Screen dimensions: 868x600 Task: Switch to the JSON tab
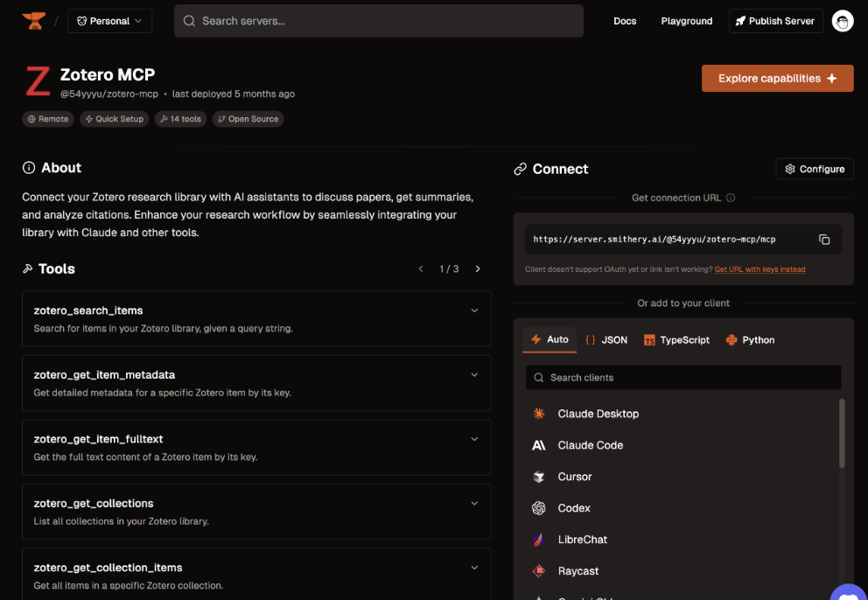pos(606,339)
